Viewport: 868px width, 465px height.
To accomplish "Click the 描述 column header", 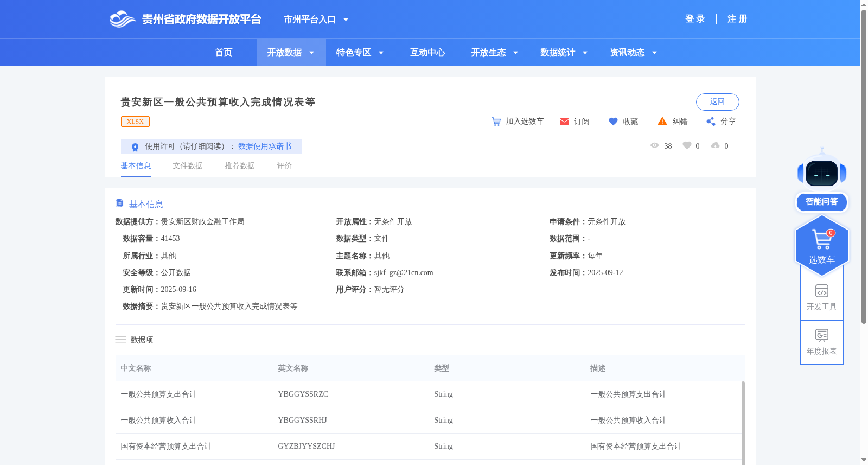I will point(598,368).
